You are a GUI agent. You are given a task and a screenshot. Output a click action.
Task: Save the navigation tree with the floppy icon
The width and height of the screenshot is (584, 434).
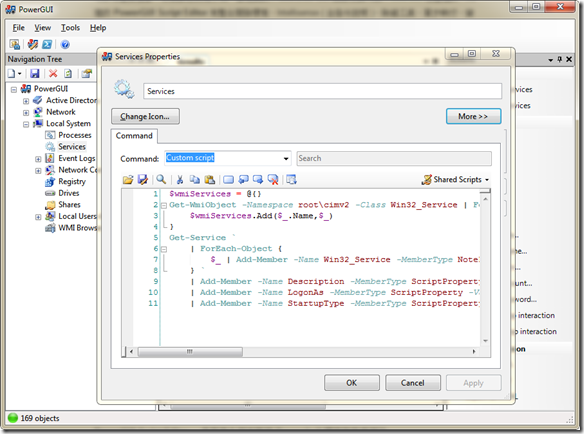35,73
